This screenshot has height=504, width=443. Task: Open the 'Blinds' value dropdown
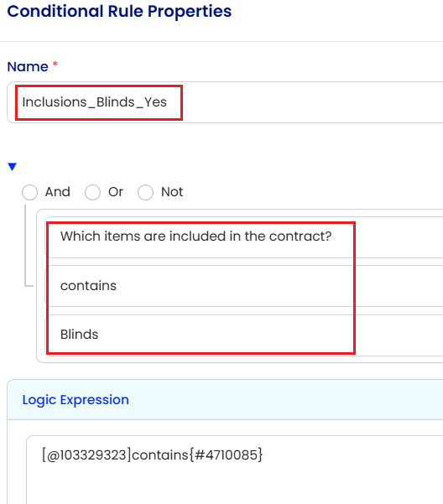tap(244, 335)
